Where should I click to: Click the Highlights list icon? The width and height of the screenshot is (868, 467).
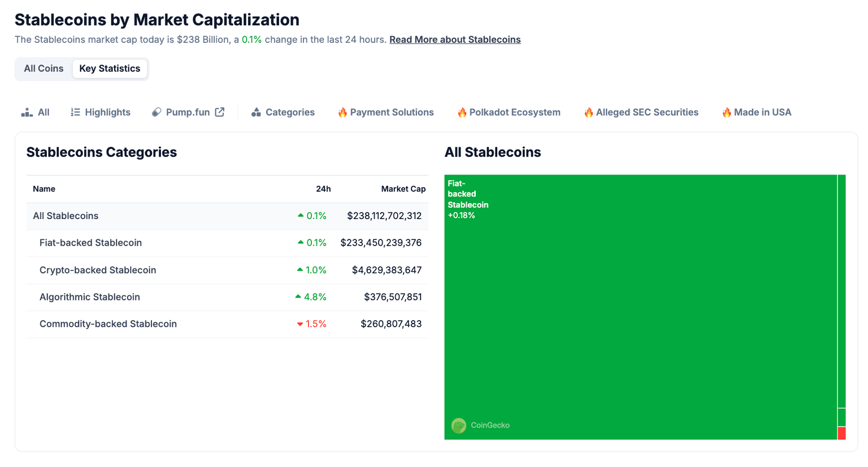(x=75, y=112)
